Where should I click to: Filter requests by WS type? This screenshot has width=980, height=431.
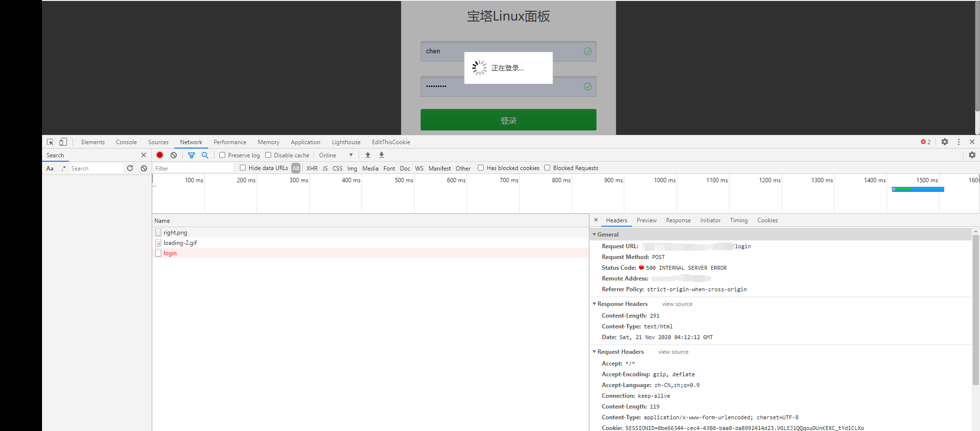pos(419,168)
